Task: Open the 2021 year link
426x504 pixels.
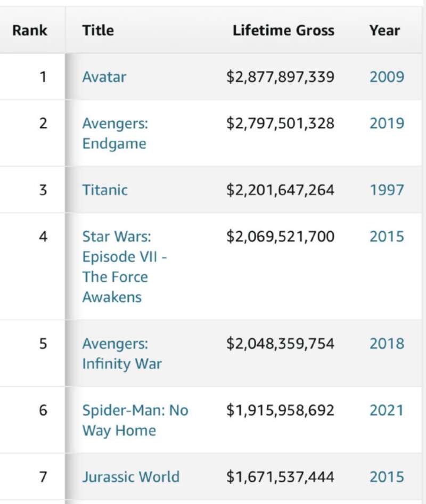Action: [x=387, y=410]
